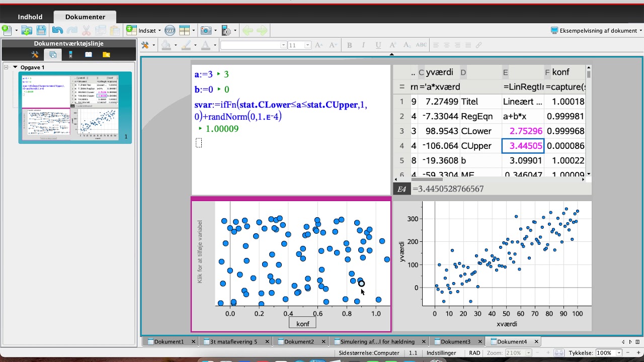The height and width of the screenshot is (362, 644).
Task: Click the line color brush icon
Action: [x=186, y=45]
